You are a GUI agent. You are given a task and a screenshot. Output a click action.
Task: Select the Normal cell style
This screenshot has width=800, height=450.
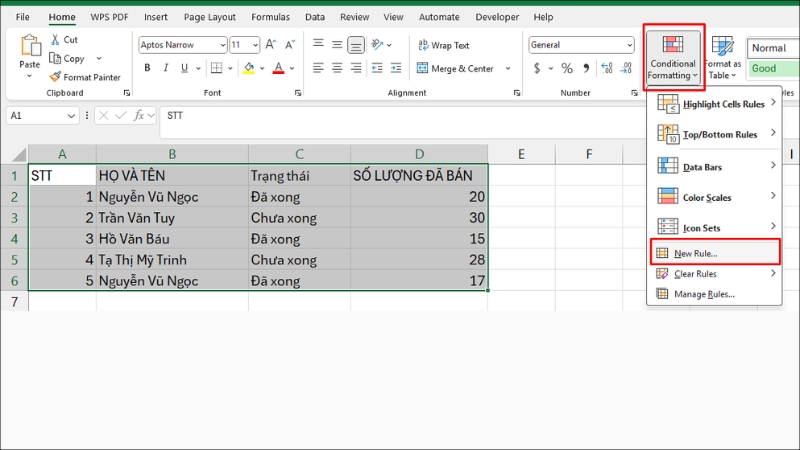773,48
